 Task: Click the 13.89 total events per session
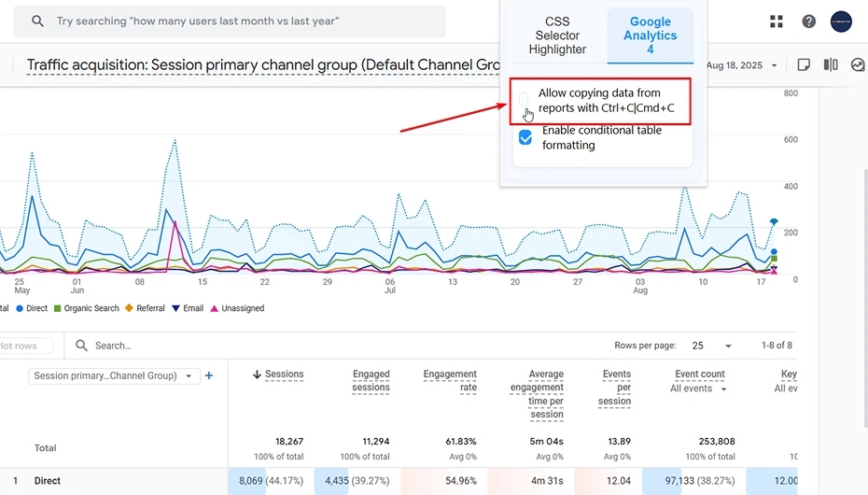(619, 441)
